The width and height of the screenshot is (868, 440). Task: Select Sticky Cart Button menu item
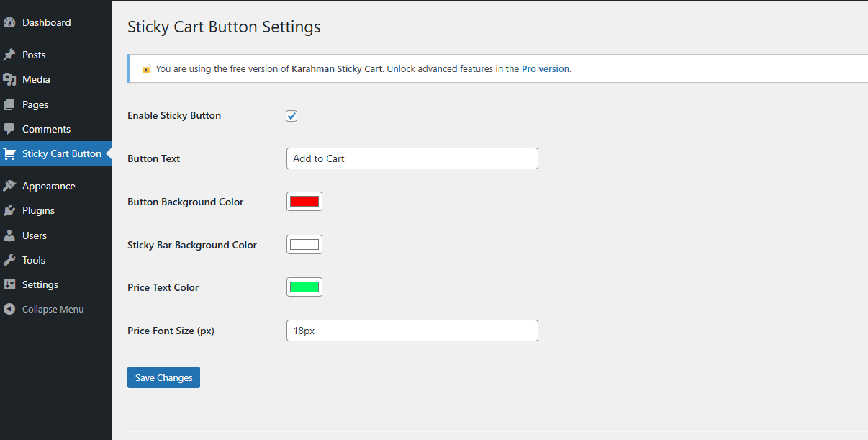point(55,153)
